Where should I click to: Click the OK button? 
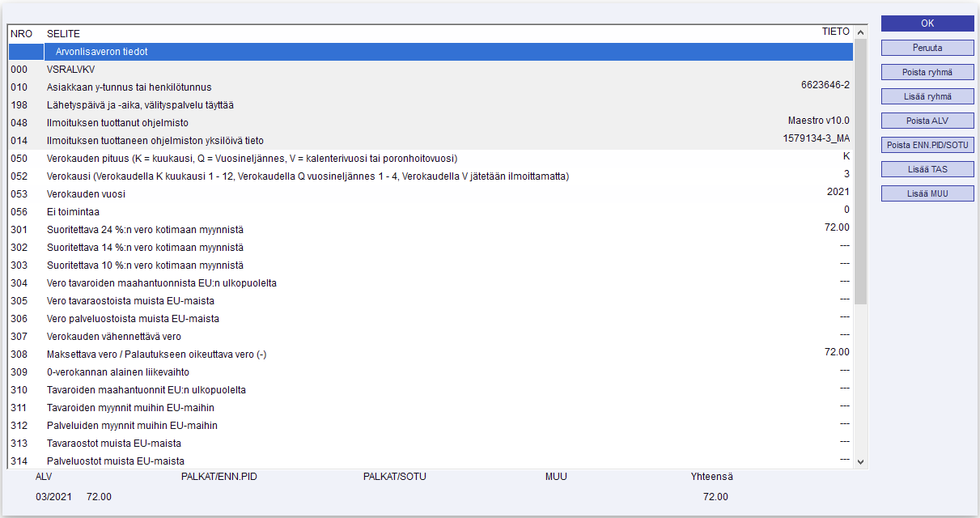pyautogui.click(x=927, y=23)
